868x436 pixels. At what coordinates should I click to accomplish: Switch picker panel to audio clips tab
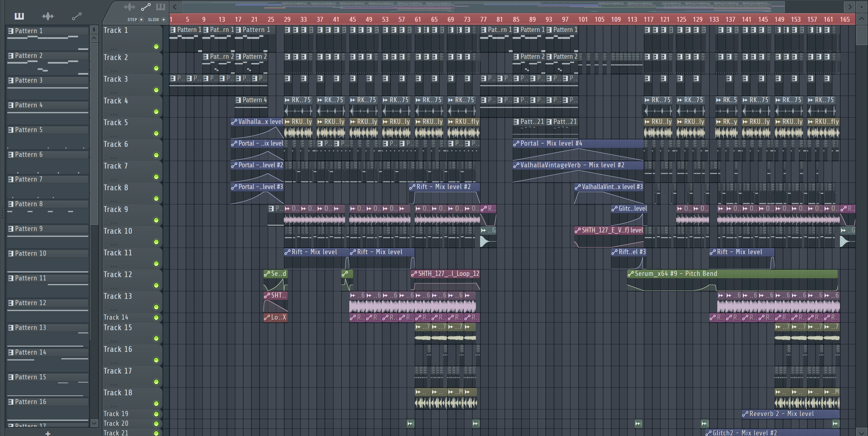coord(48,16)
